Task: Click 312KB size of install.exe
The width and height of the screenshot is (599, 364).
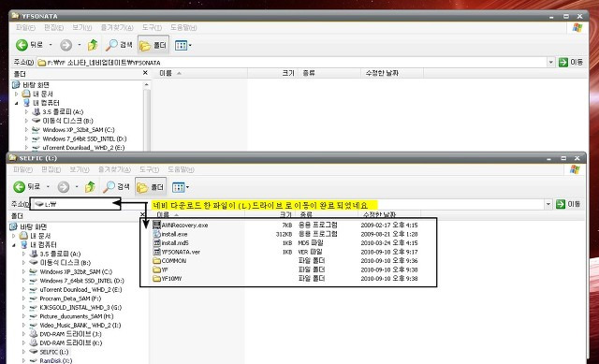Action: pos(284,234)
